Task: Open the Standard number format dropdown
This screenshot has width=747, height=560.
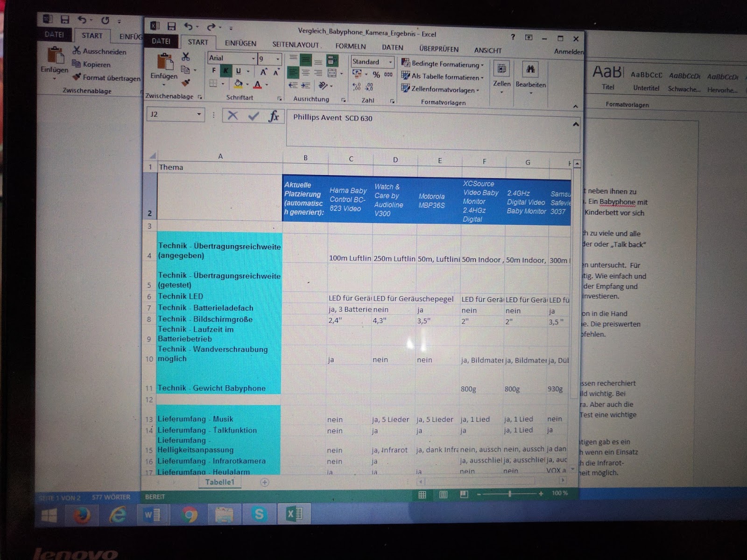Action: [x=390, y=62]
